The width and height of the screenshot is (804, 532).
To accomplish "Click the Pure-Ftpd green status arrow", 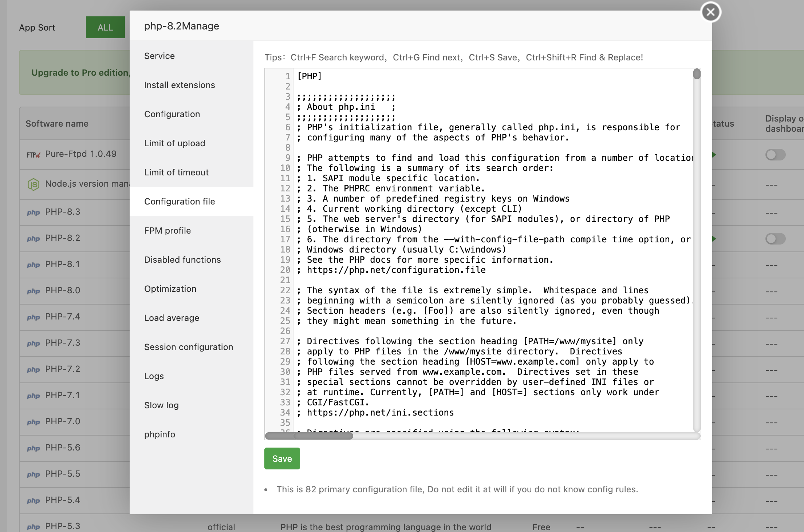I will 714,155.
